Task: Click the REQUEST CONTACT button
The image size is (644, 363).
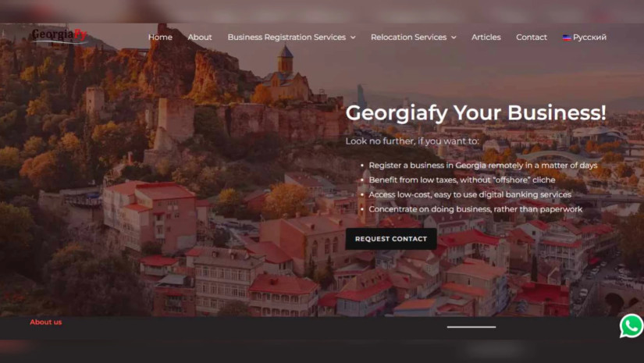Action: point(391,239)
